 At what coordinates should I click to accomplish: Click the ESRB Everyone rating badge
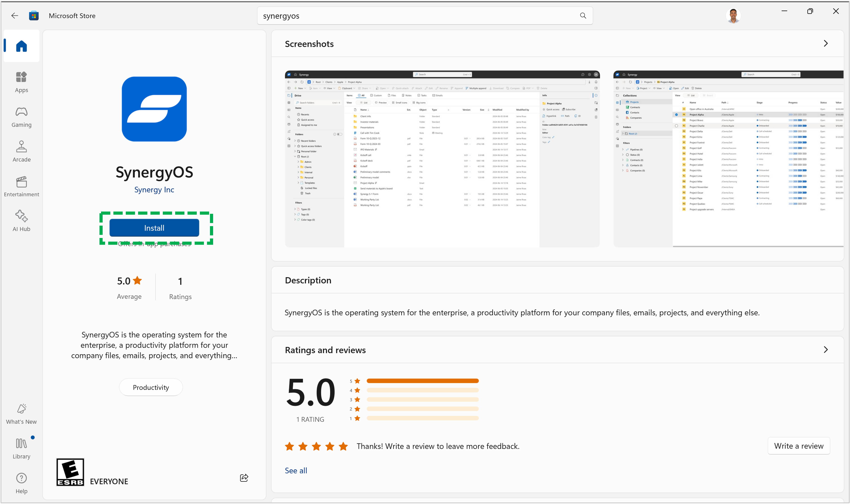[70, 472]
